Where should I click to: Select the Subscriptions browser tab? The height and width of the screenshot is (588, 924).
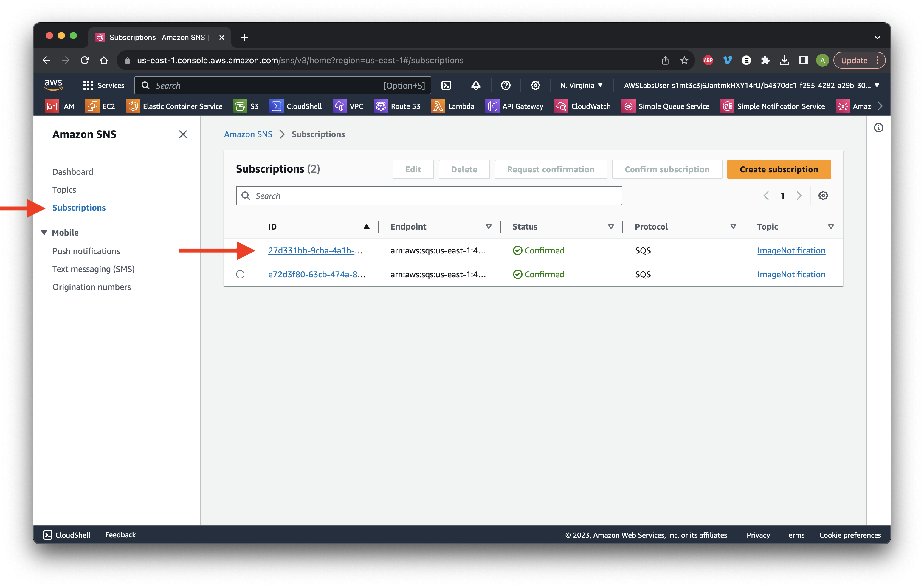(160, 37)
